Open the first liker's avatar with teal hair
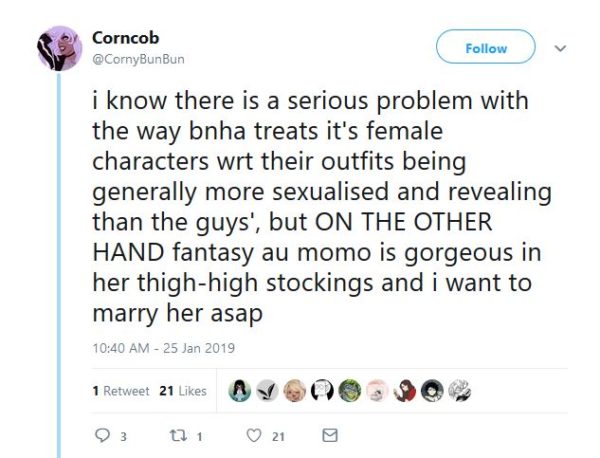The height and width of the screenshot is (458, 600). point(239,390)
